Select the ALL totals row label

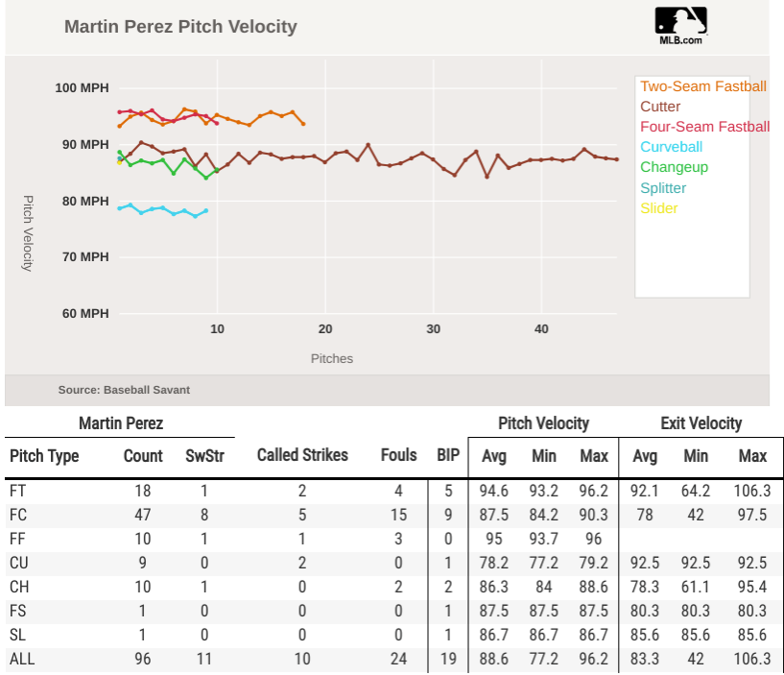(21, 659)
